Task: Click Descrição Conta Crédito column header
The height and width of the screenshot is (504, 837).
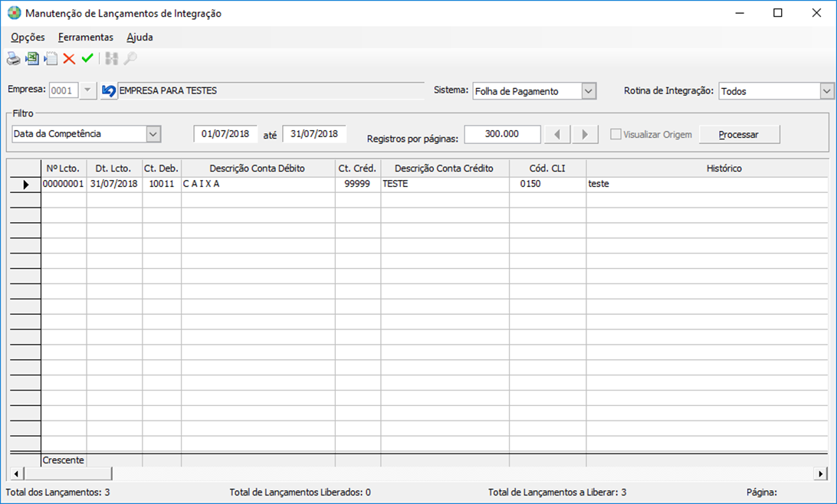Action: click(x=445, y=169)
